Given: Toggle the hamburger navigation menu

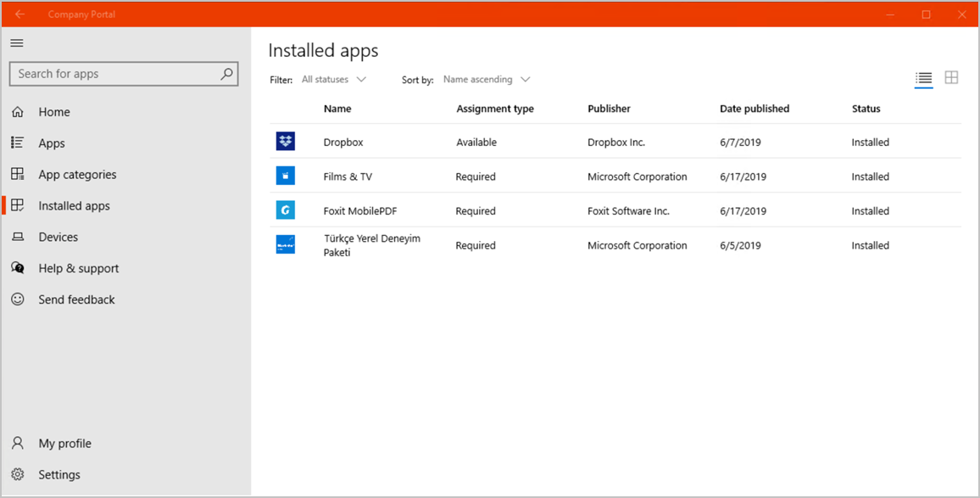Looking at the screenshot, I should pos(17,42).
